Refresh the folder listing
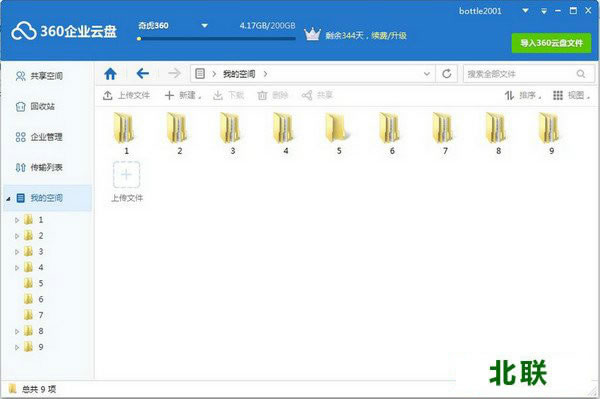The width and height of the screenshot is (600, 399). [x=447, y=73]
